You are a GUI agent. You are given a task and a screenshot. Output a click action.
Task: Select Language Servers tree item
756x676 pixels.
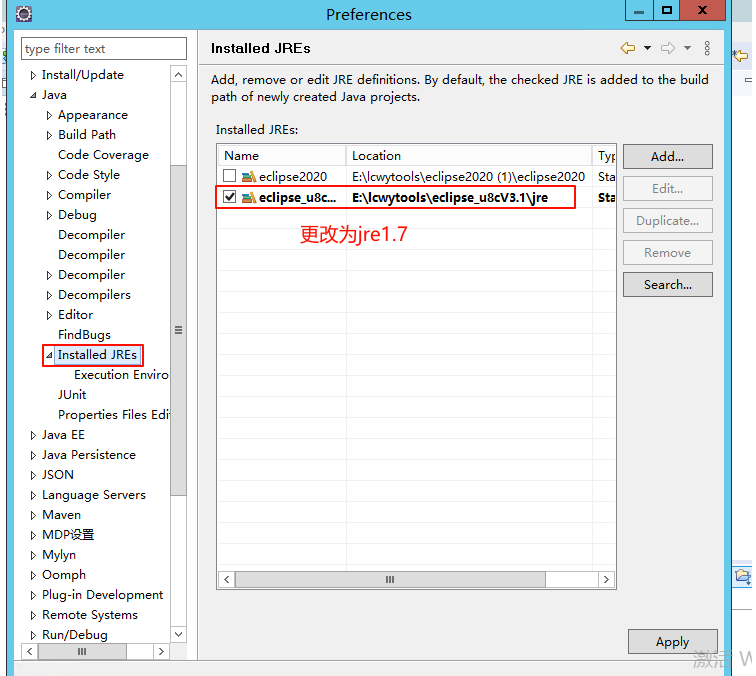tap(94, 495)
